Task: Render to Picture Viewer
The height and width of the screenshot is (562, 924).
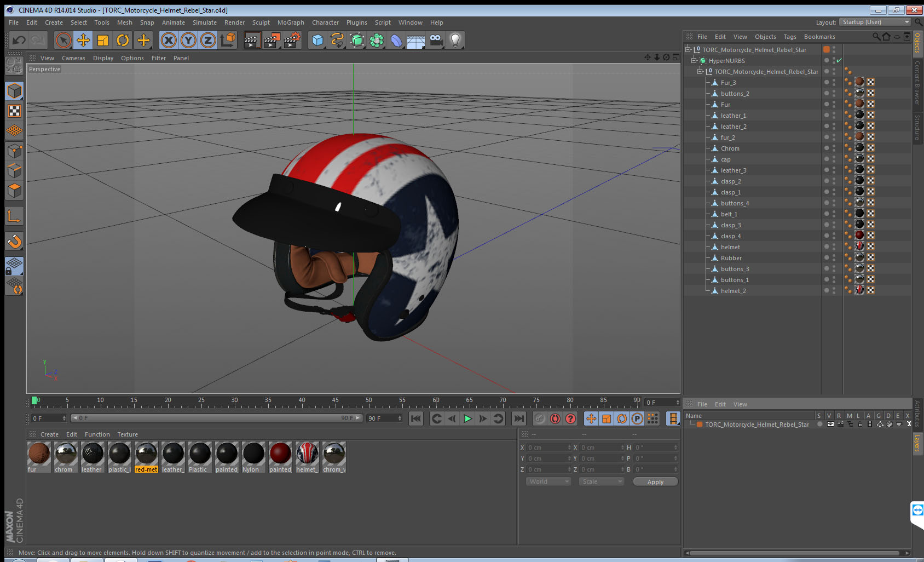Action: 272,40
